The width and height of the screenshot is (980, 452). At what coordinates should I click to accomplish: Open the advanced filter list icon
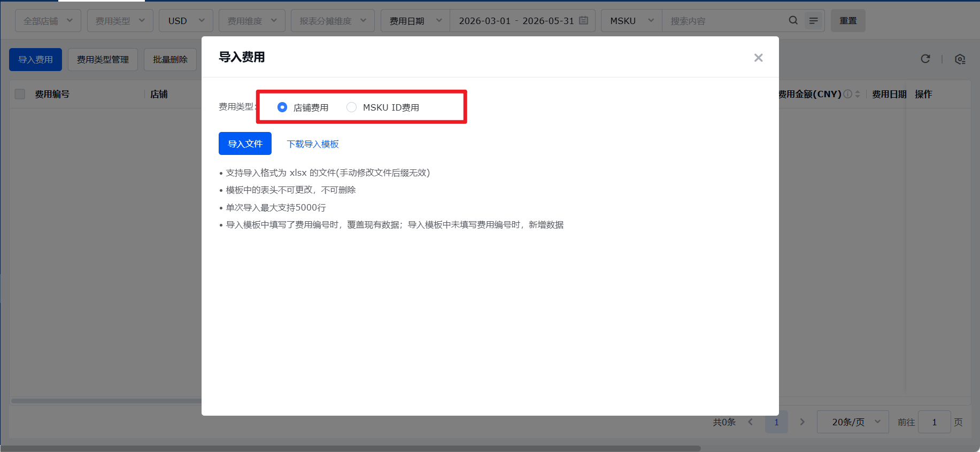[x=813, y=21]
